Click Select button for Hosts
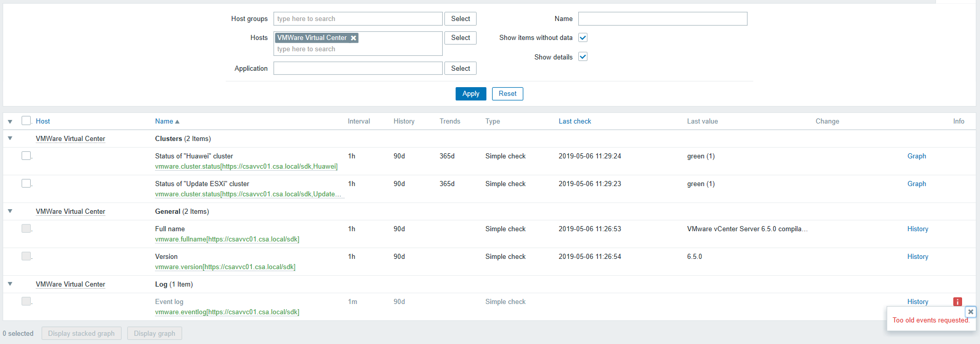Viewport: 980px width, 344px height. coord(460,38)
